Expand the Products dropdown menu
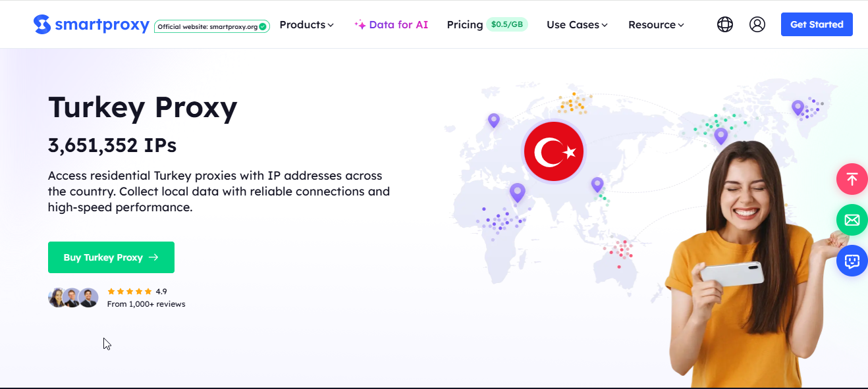This screenshot has width=868, height=389. coord(306,24)
